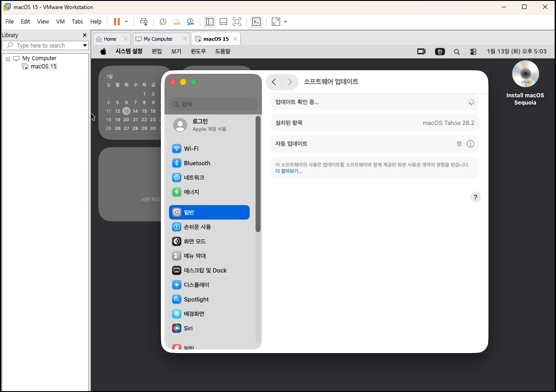Open the 자동 업데이트 info button
The image size is (556, 392).
coord(470,144)
